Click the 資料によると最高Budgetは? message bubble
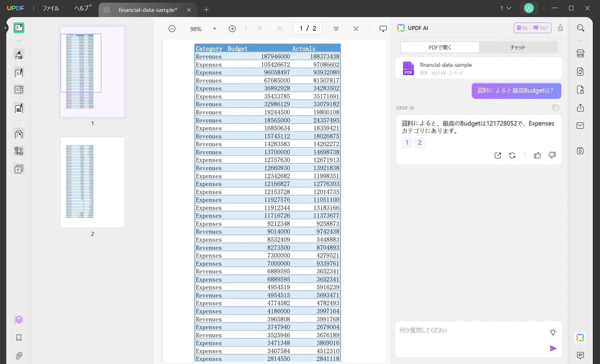 click(516, 91)
